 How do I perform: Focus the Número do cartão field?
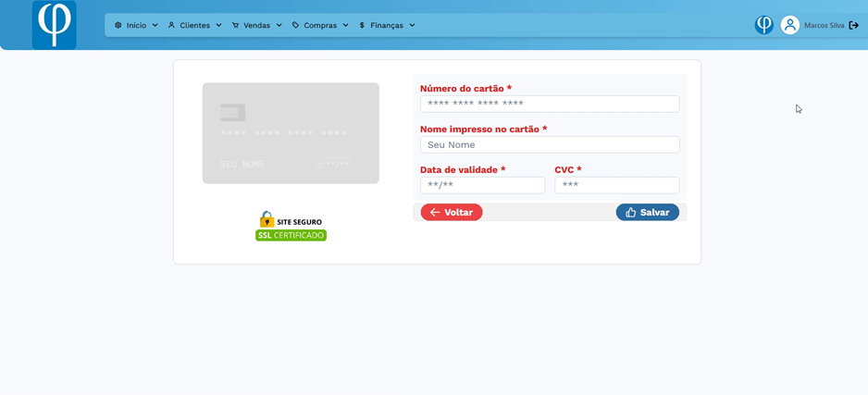pyautogui.click(x=549, y=105)
